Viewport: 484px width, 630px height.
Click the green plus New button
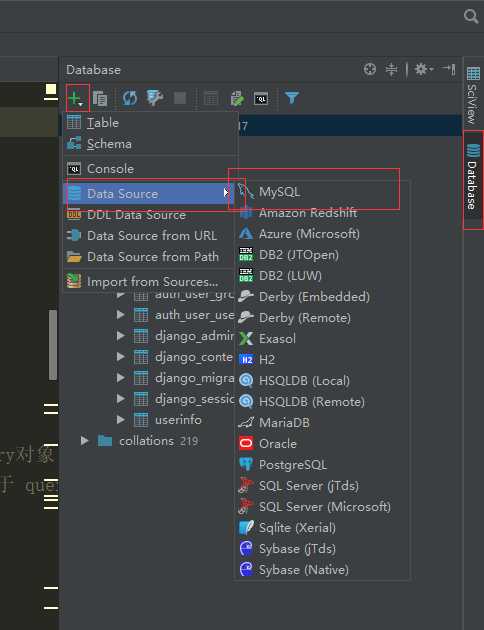pos(76,98)
